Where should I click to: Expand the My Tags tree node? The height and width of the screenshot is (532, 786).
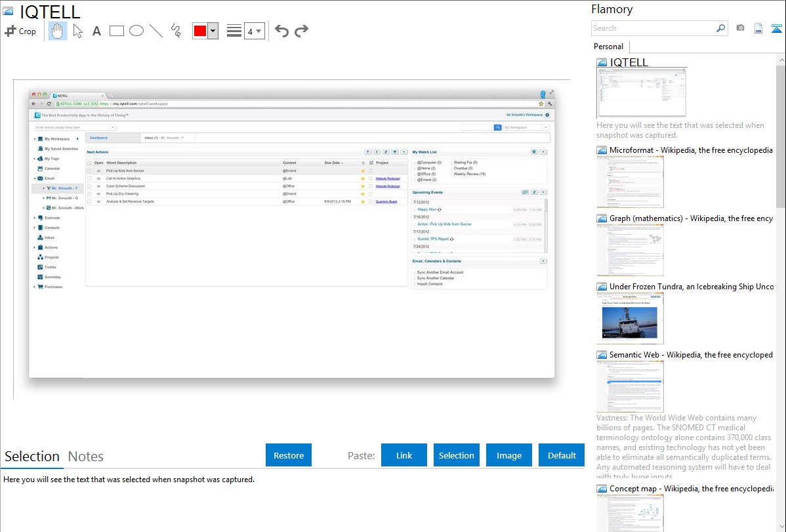[x=35, y=159]
